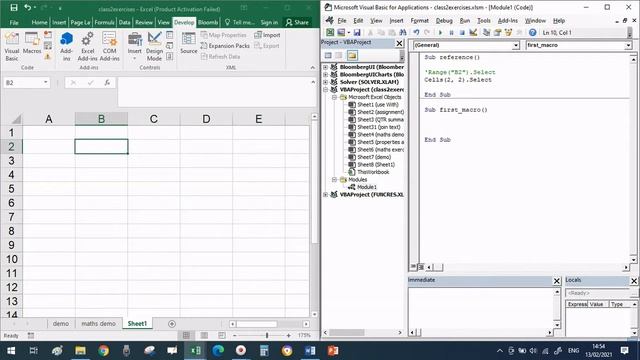
Task: Undo using the VBA toolbar arrow
Action: point(416,33)
